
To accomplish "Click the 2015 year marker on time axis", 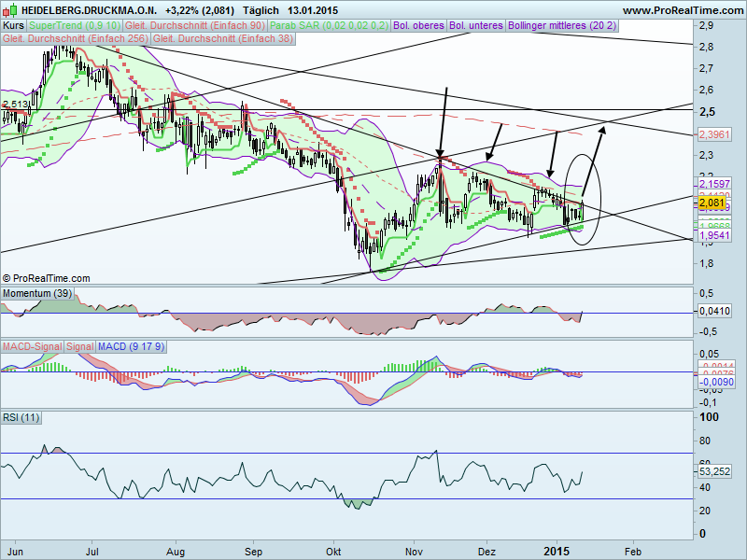I will click(557, 552).
